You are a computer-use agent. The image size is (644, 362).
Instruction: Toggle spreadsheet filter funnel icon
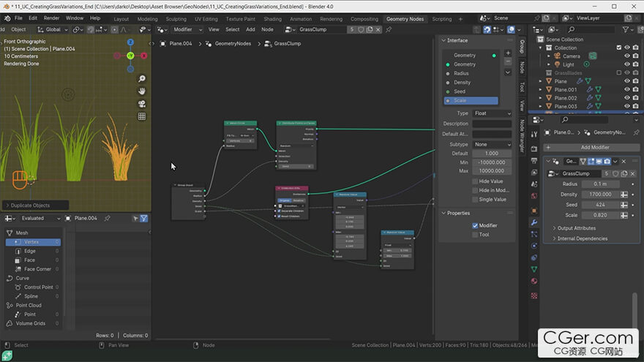pos(143,219)
